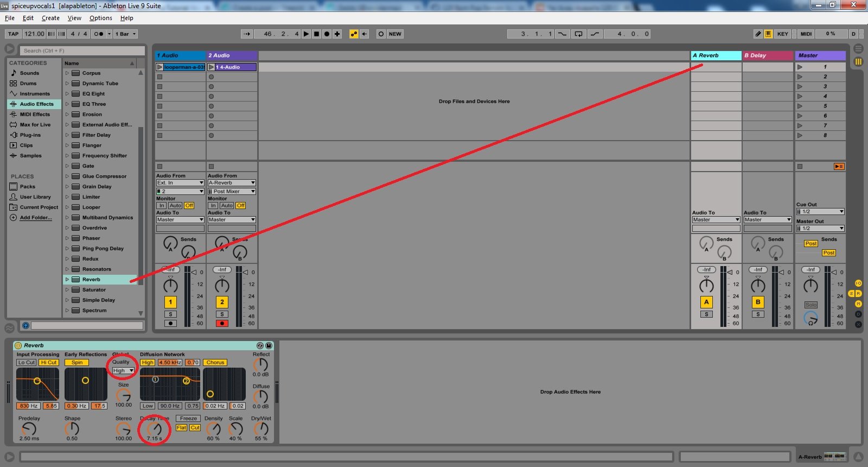
Task: Open the Create menu
Action: click(x=50, y=18)
